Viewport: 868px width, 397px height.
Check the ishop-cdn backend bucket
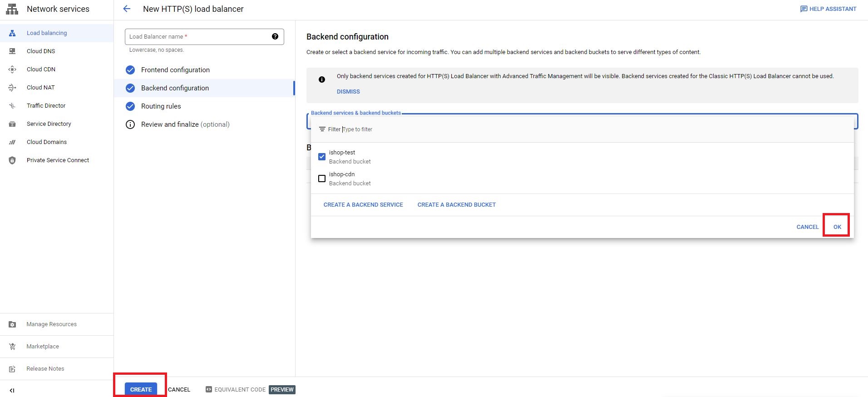coord(322,179)
